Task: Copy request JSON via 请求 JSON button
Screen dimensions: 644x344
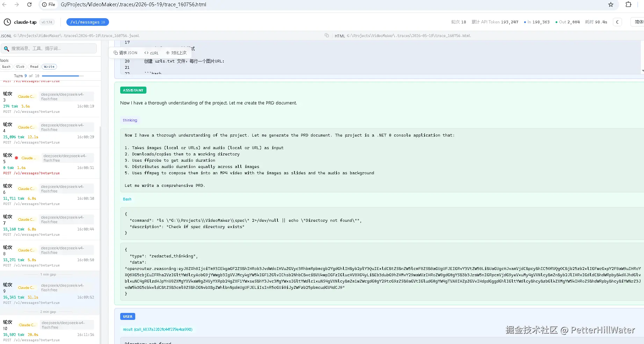Action: click(x=125, y=53)
